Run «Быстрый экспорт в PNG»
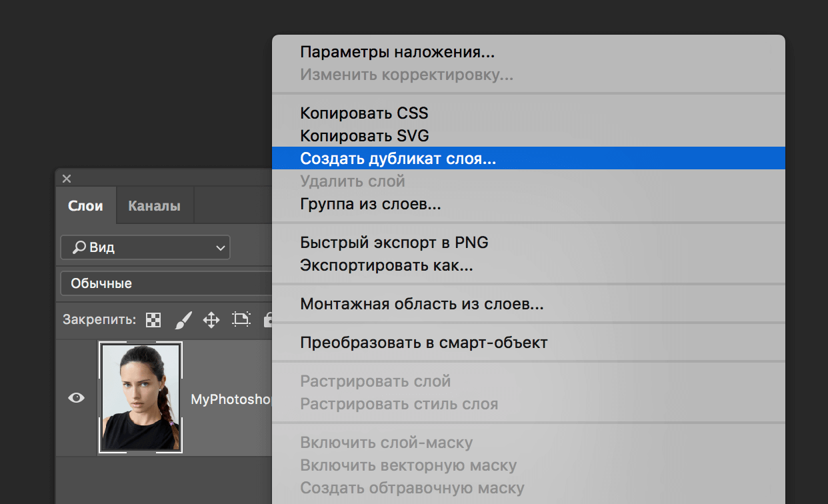Viewport: 828px width, 504px height. pyautogui.click(x=393, y=242)
